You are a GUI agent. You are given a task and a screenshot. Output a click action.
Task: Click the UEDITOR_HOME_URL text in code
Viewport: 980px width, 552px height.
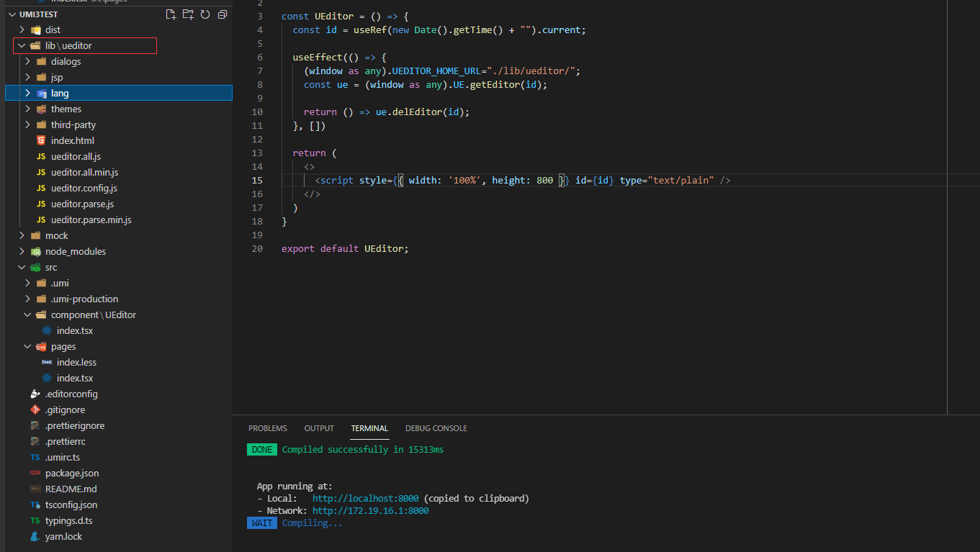[439, 71]
